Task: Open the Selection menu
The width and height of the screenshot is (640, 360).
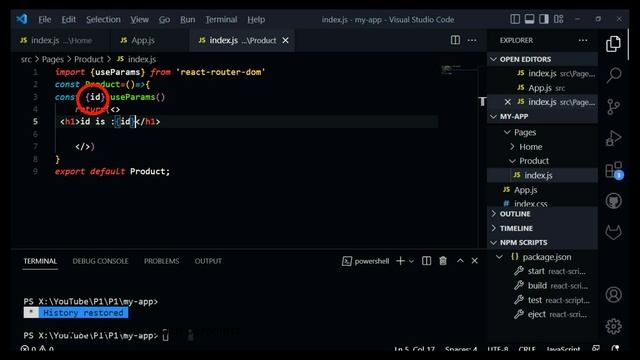Action: coord(103,19)
